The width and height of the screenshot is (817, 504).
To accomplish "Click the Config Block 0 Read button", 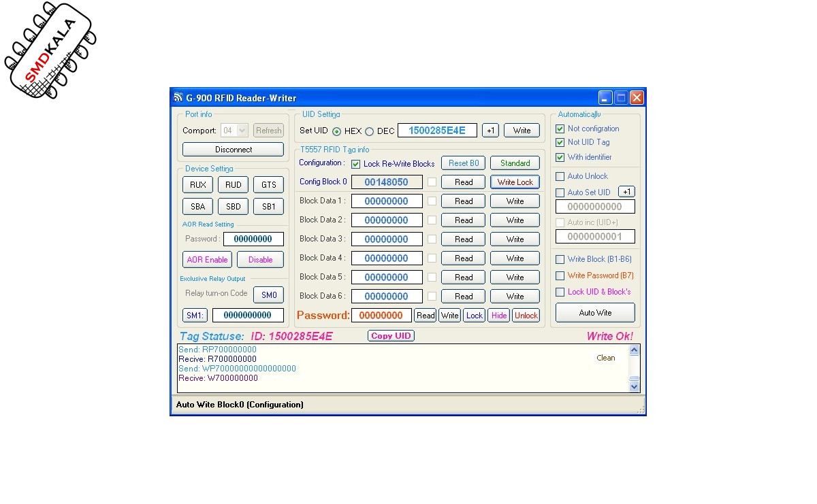I will click(x=463, y=182).
